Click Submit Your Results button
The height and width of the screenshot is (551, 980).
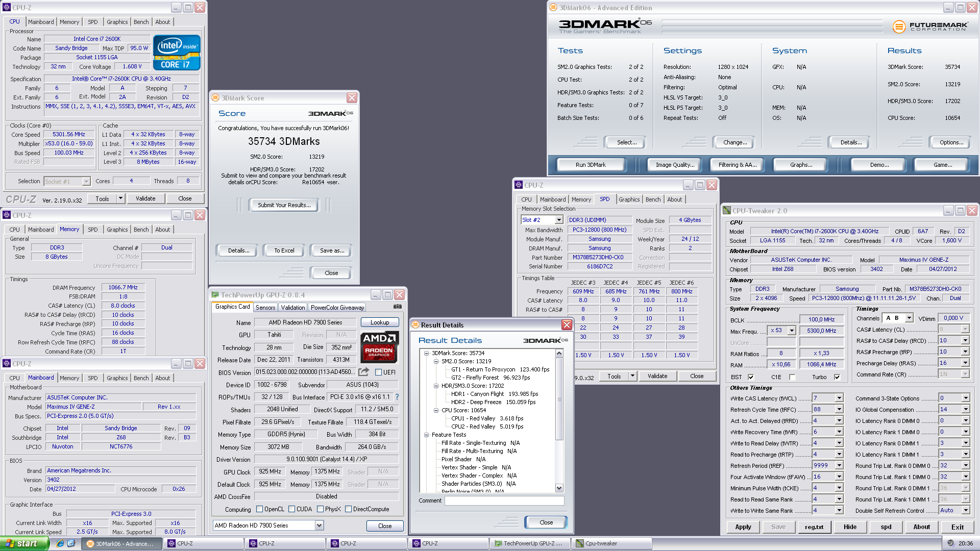click(284, 205)
